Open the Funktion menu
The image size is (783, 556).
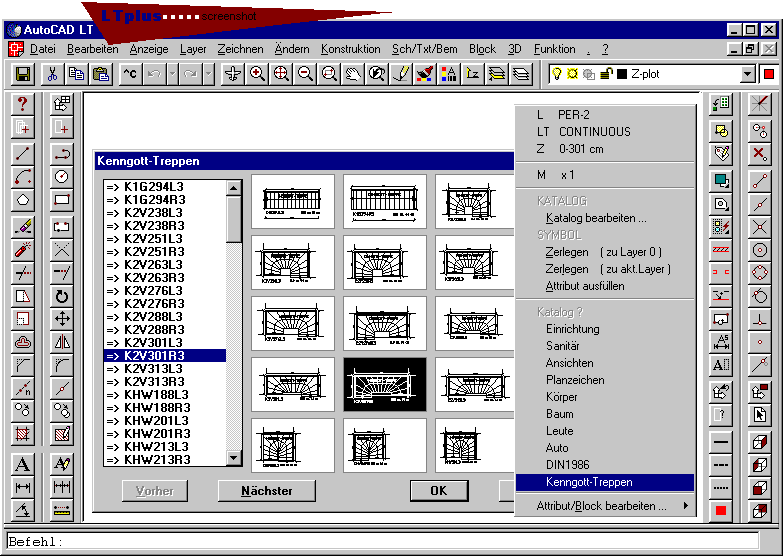point(554,49)
